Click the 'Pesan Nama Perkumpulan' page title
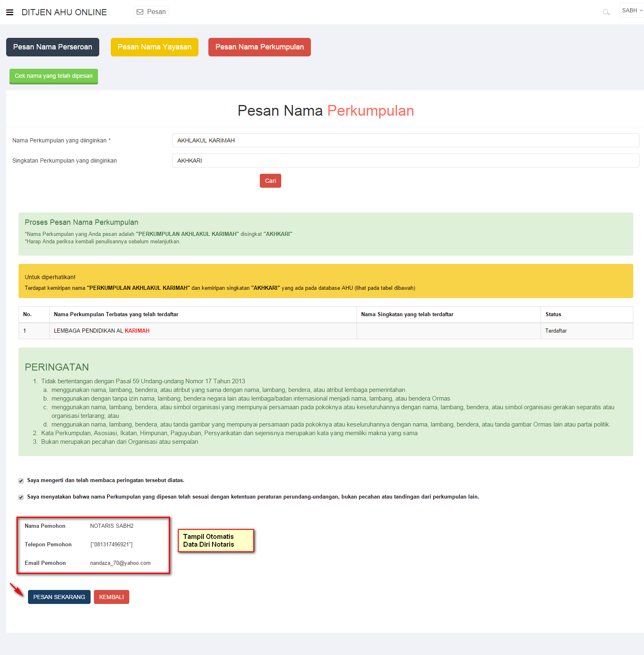 point(326,111)
